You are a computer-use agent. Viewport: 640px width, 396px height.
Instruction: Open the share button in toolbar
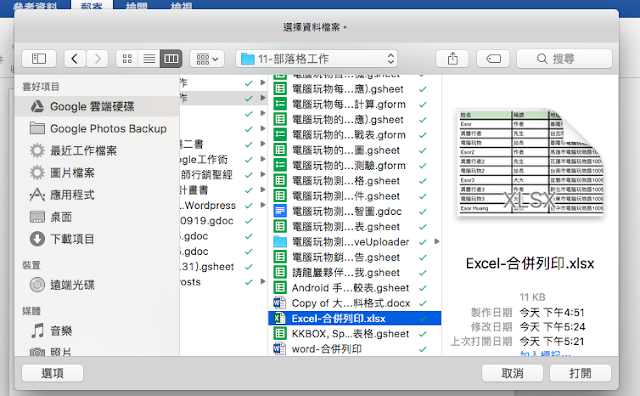click(x=452, y=59)
